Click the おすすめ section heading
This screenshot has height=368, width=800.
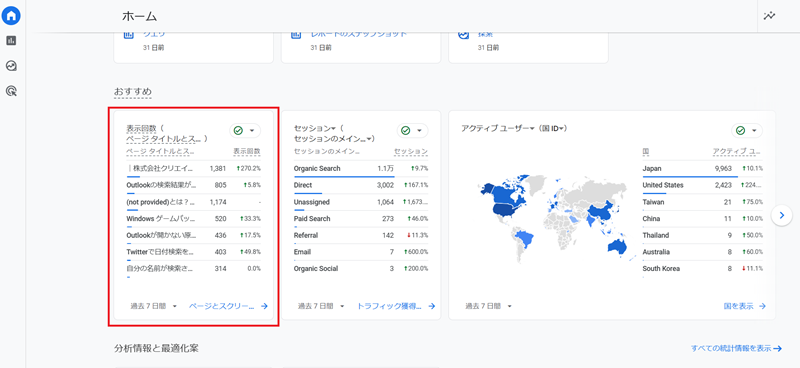[133, 92]
